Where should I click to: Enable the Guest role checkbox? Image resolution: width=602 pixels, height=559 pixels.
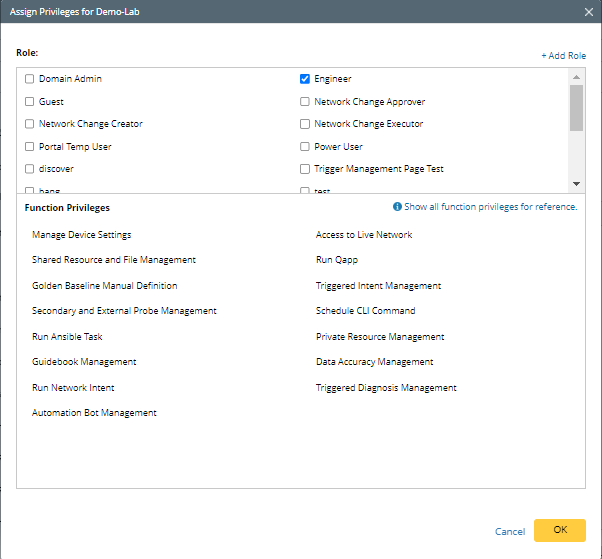tap(30, 101)
